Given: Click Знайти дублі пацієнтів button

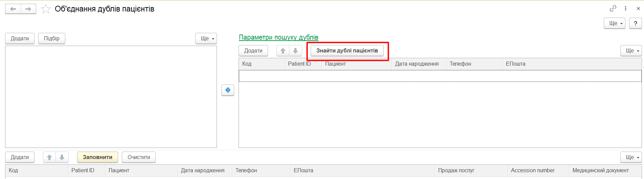Looking at the screenshot, I should pyautogui.click(x=347, y=51).
